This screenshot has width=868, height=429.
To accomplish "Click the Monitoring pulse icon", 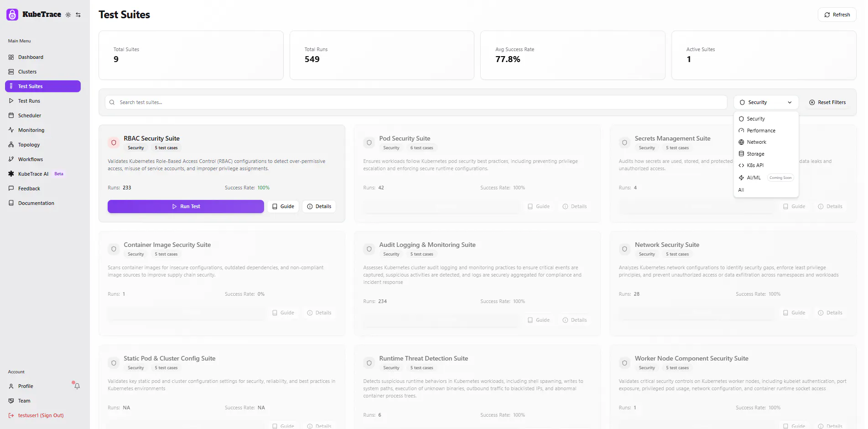I will pyautogui.click(x=11, y=130).
